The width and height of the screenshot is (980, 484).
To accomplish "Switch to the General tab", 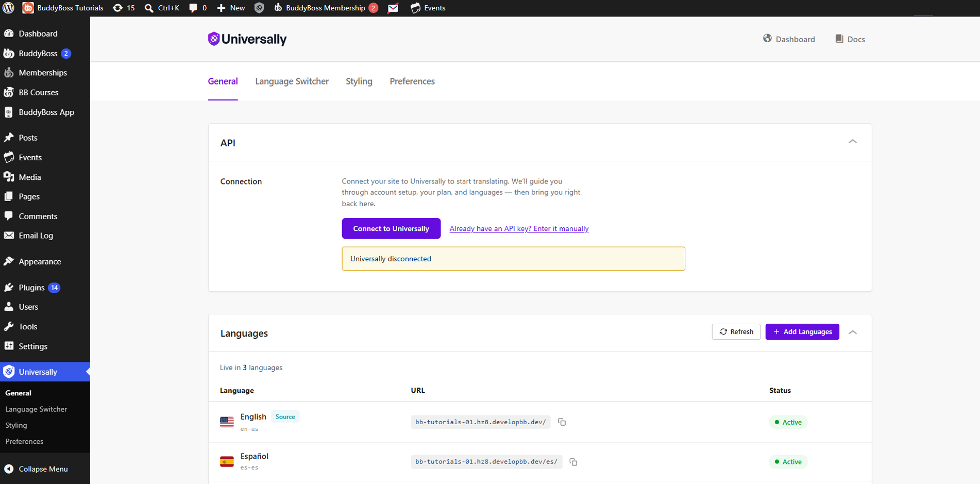I will [223, 81].
